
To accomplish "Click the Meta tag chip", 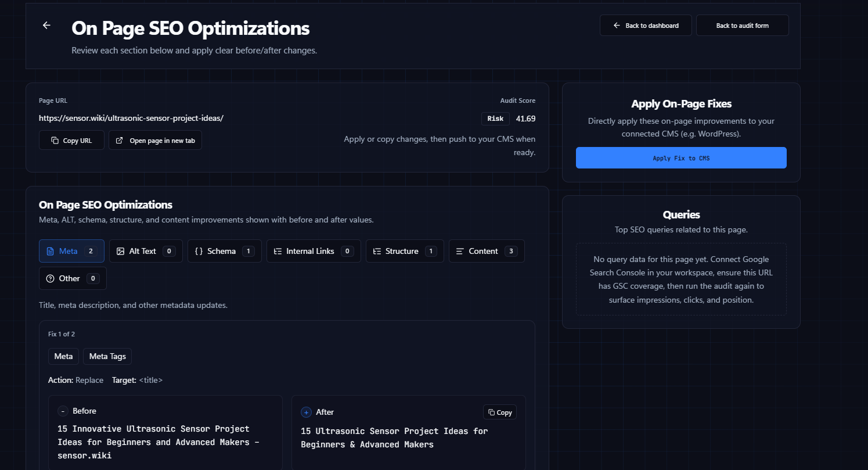I will pos(63,356).
